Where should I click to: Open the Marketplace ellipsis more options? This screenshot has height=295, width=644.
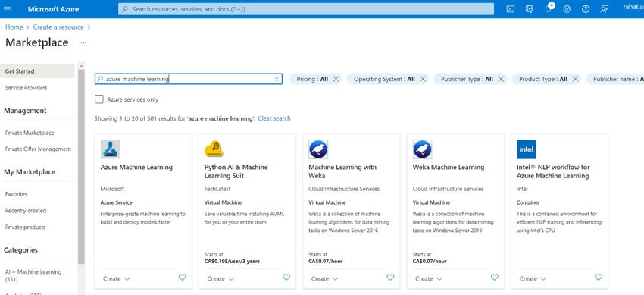click(x=83, y=42)
